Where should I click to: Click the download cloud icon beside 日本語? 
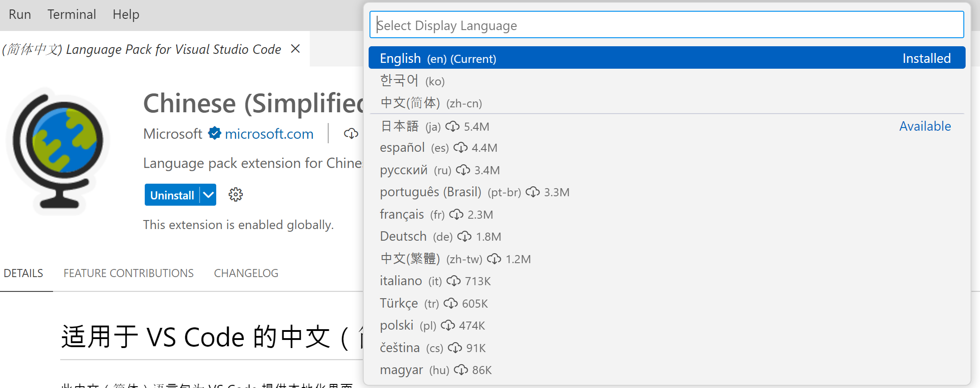[452, 127]
